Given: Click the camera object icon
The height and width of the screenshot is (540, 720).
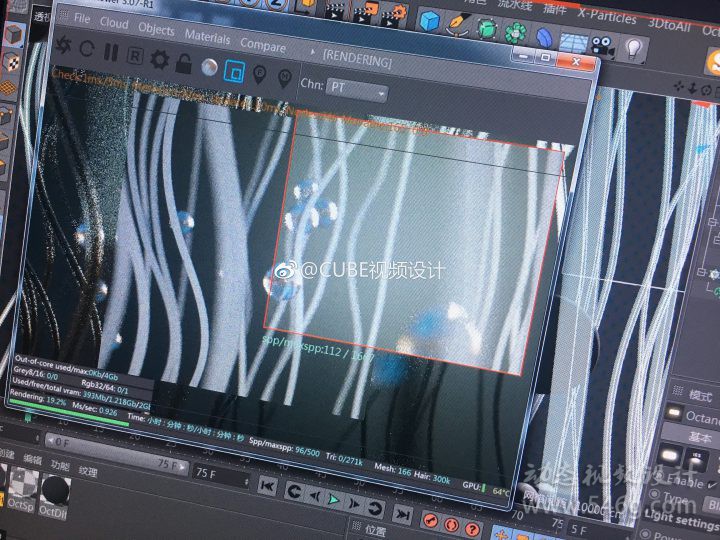Looking at the screenshot, I should tap(602, 46).
